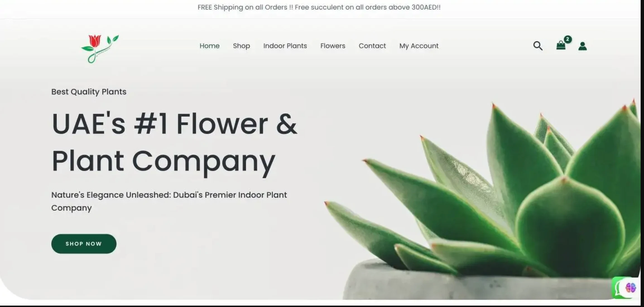
Task: Click the user account silhouette icon
Action: tap(582, 46)
